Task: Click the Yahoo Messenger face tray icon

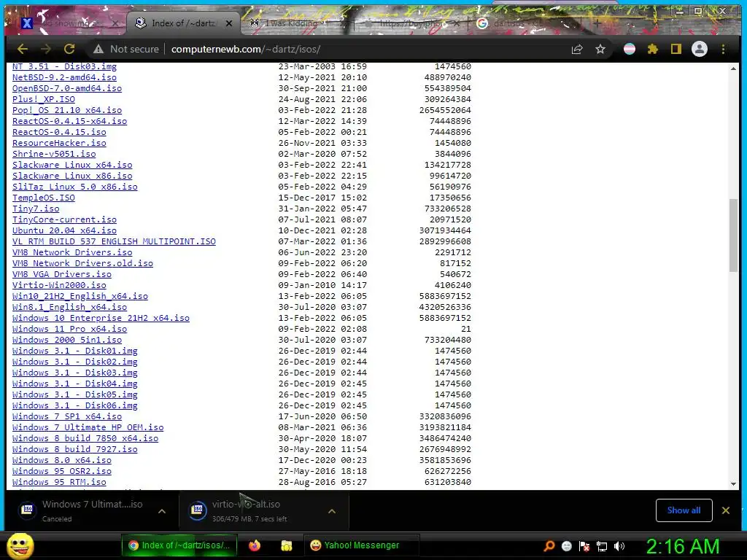Action: [566, 546]
